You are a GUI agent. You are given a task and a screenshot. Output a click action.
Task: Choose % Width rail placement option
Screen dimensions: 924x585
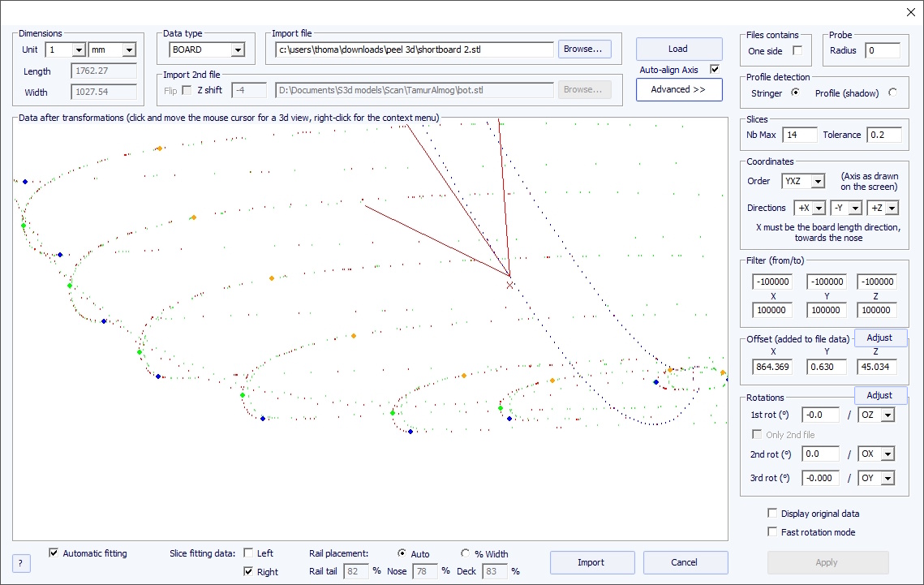pyautogui.click(x=466, y=553)
